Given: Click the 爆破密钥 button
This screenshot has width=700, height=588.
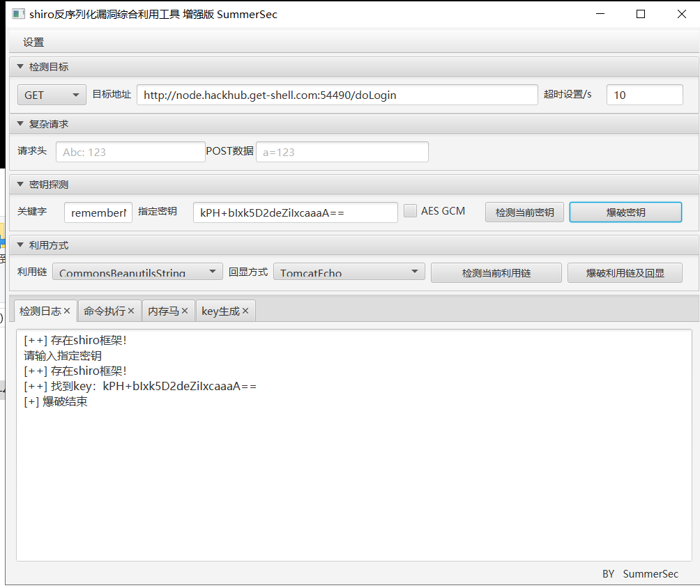Looking at the screenshot, I should point(625,212).
